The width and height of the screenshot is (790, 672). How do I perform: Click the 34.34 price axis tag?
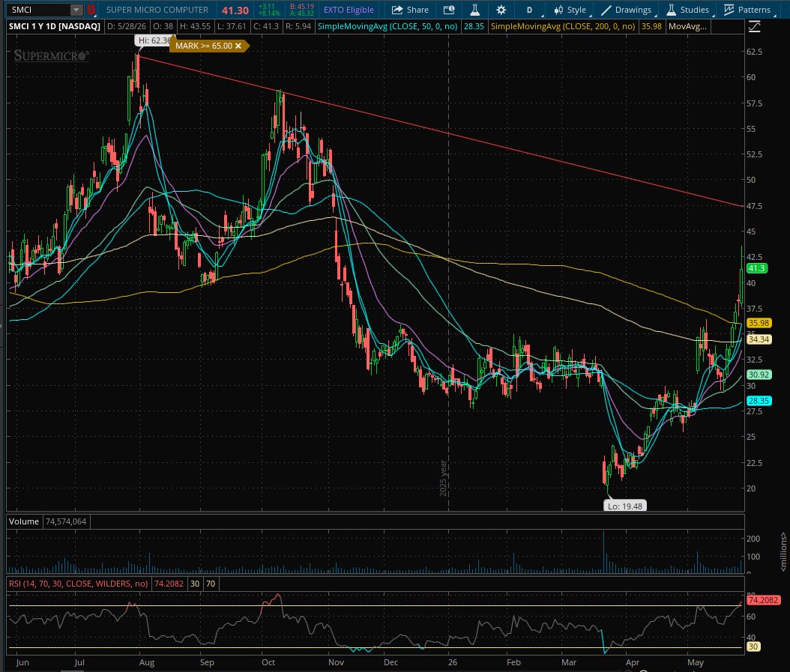(759, 339)
